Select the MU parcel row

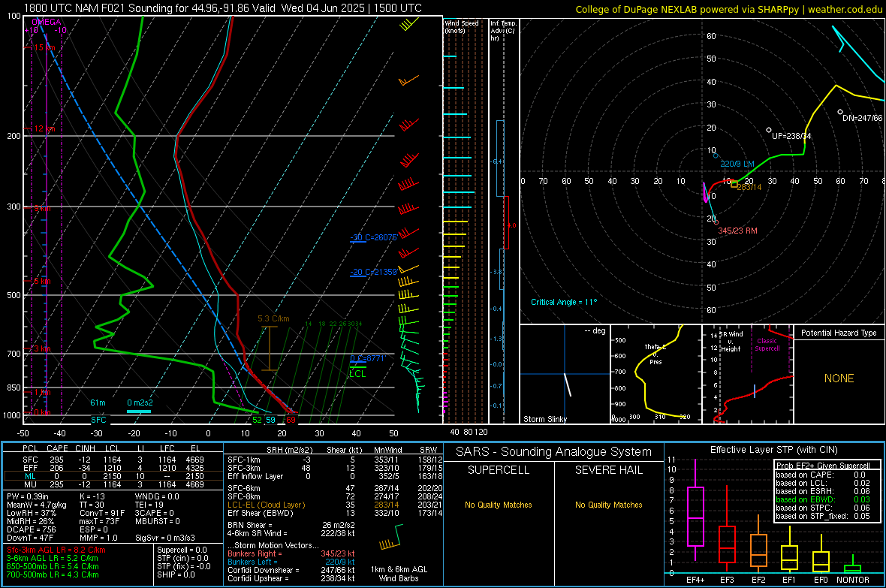(x=113, y=484)
